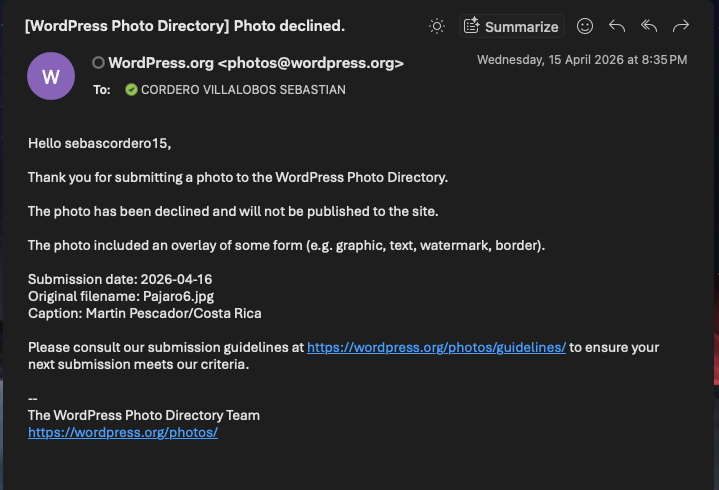Image resolution: width=719 pixels, height=490 pixels.
Task: Click the 'Submission date: 2026-04-16' line
Action: coord(120,280)
